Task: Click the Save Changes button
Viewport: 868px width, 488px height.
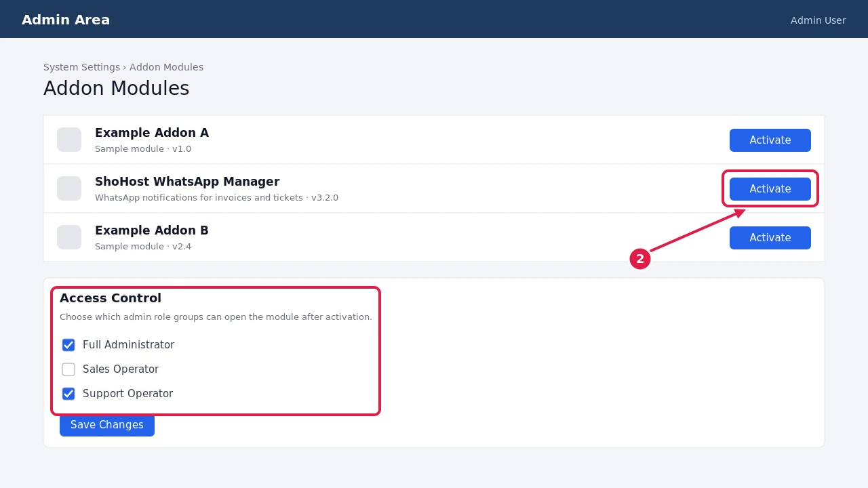Action: pos(107,425)
